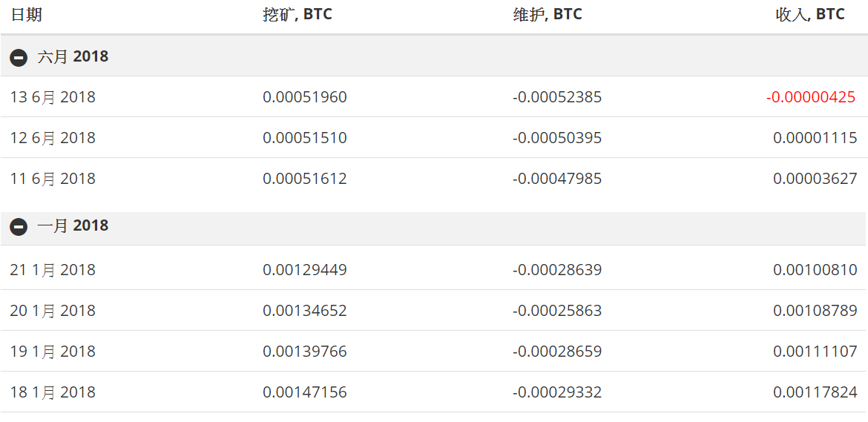This screenshot has width=868, height=422.
Task: Select the 21 1月 2018 date cell
Action: [53, 270]
